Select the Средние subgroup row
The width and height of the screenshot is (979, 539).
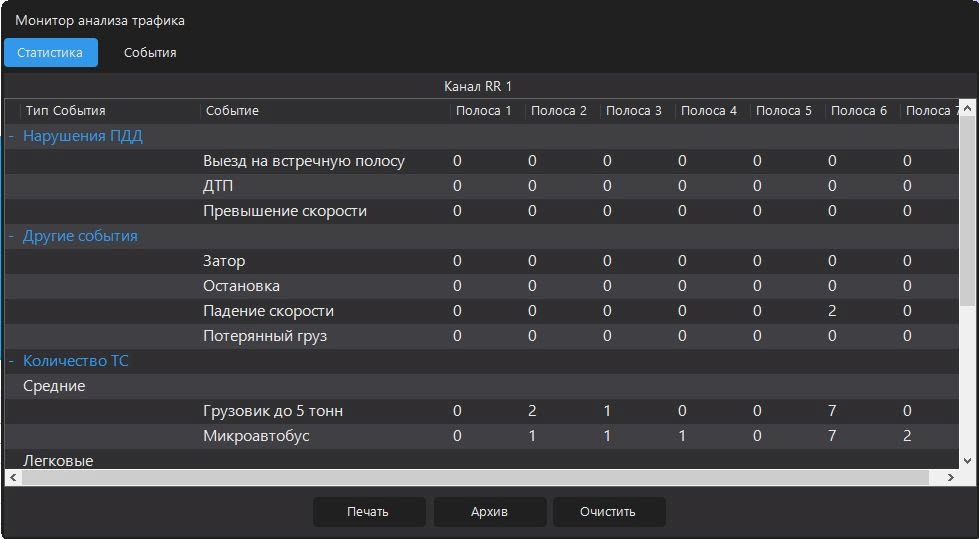click(481, 386)
